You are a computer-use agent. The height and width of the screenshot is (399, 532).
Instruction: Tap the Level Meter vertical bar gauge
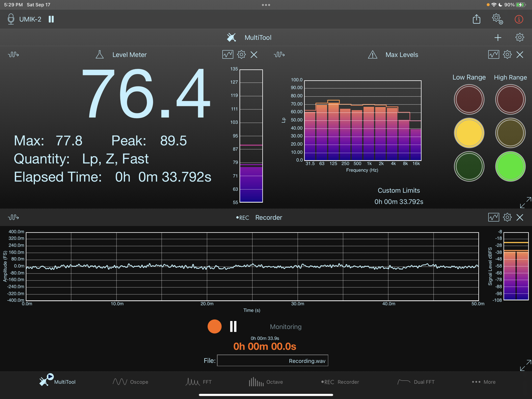tap(251, 136)
